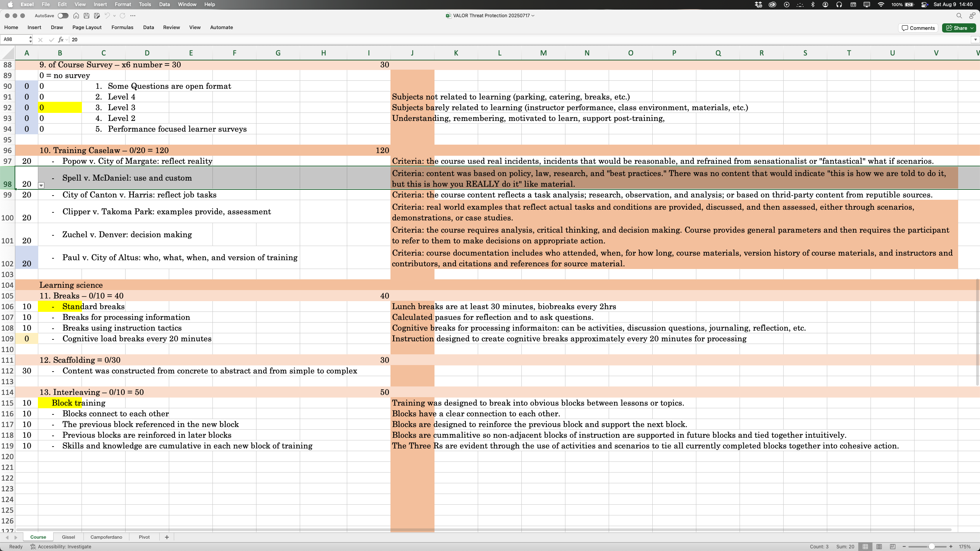Click the Save icon in quick access toolbar
Screen dimensions: 980x551
pyautogui.click(x=87, y=16)
